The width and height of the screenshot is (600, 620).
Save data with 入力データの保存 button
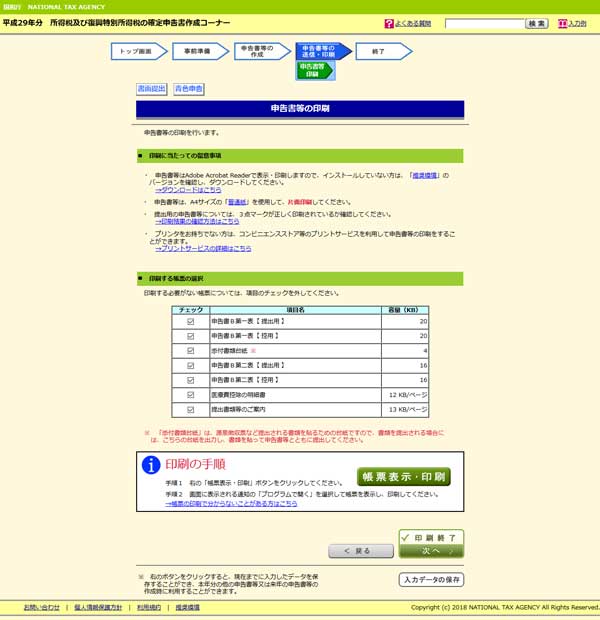(431, 579)
